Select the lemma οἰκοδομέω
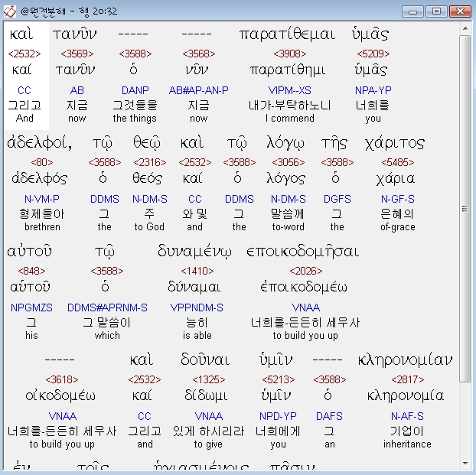The height and width of the screenshot is (475, 476). [60, 395]
